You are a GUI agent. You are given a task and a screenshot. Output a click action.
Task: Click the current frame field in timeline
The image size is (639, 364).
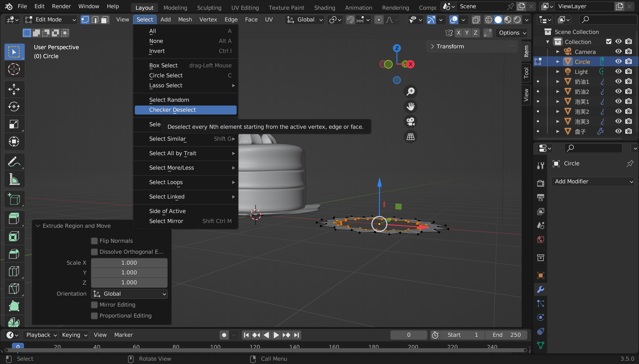coord(409,335)
